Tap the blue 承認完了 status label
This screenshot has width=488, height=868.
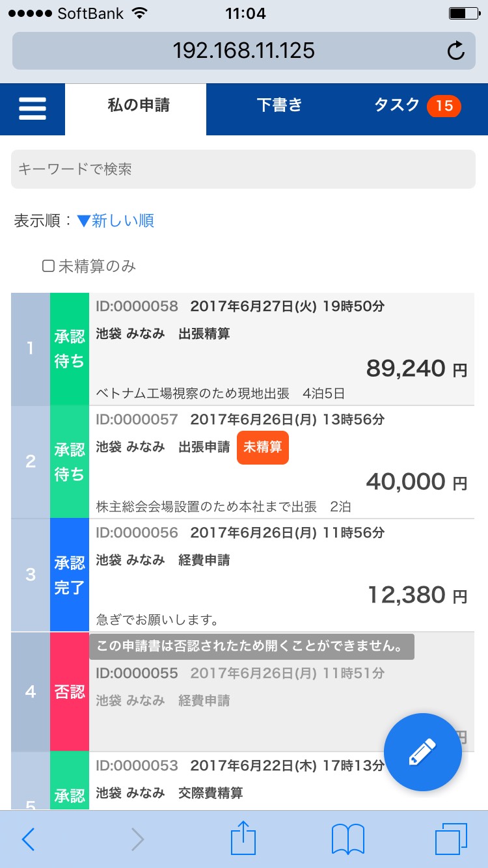(70, 575)
